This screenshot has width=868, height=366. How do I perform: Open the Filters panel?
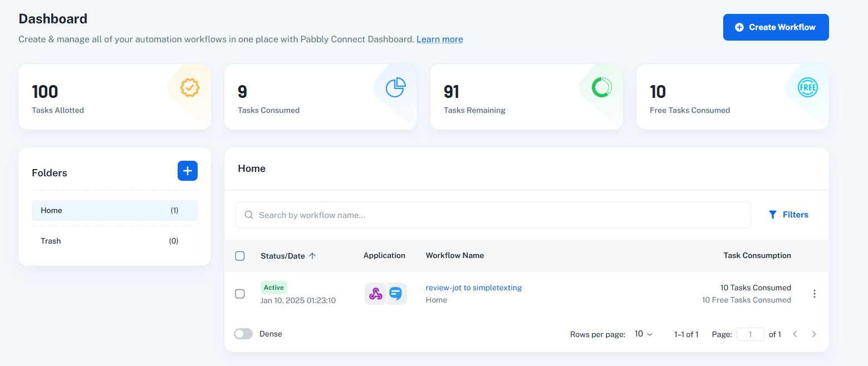pos(788,215)
